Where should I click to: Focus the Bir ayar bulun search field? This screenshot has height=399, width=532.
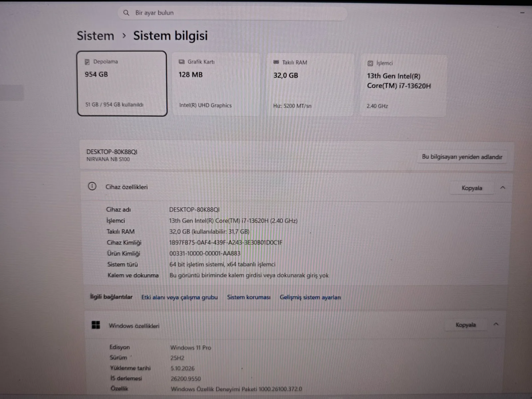(x=232, y=13)
